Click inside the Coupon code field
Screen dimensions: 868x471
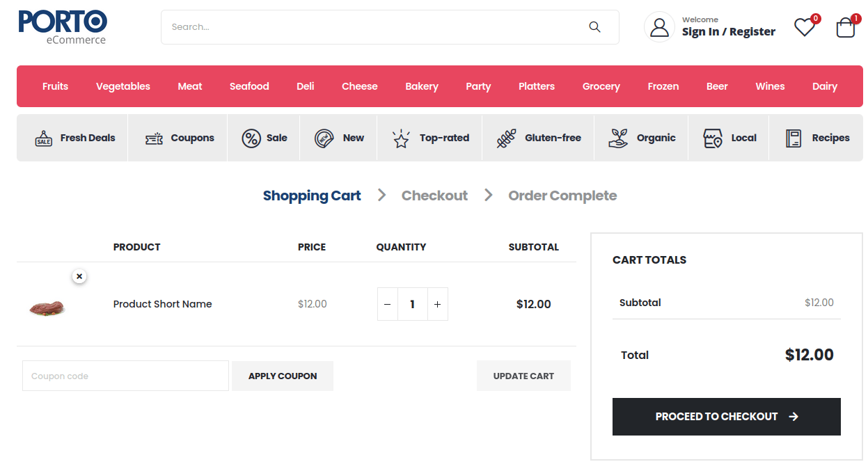pos(125,376)
